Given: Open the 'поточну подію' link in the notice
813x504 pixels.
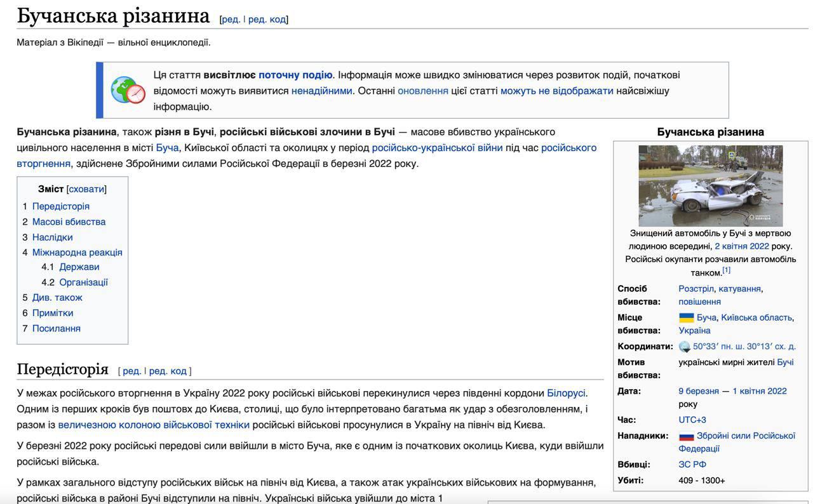Looking at the screenshot, I should [295, 75].
